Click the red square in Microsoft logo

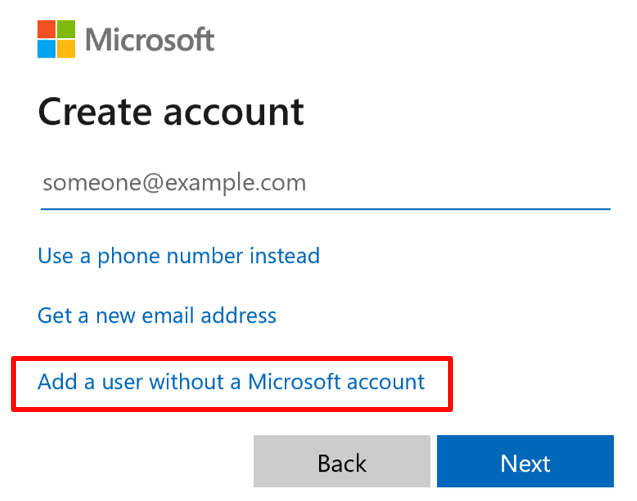point(47,29)
